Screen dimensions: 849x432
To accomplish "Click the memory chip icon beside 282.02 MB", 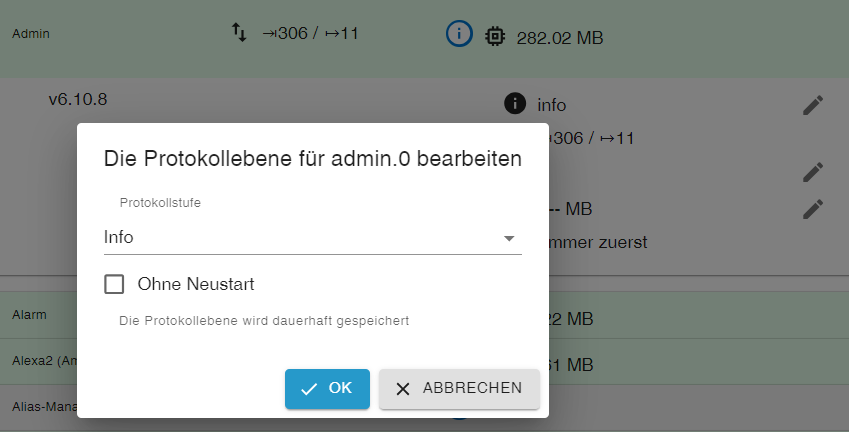I will [494, 37].
